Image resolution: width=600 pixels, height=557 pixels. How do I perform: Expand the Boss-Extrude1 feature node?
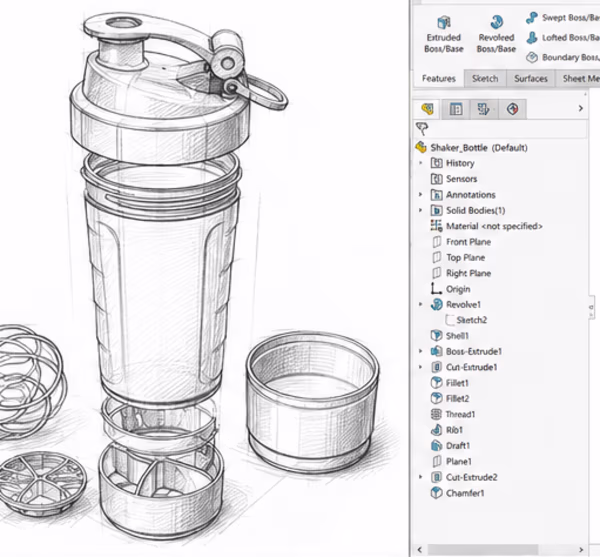point(421,351)
